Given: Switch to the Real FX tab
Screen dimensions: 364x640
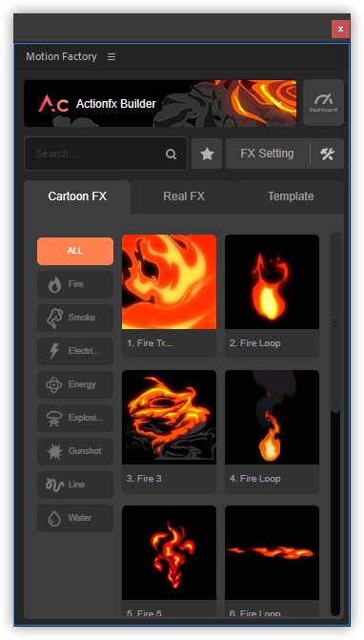Looking at the screenshot, I should [184, 196].
